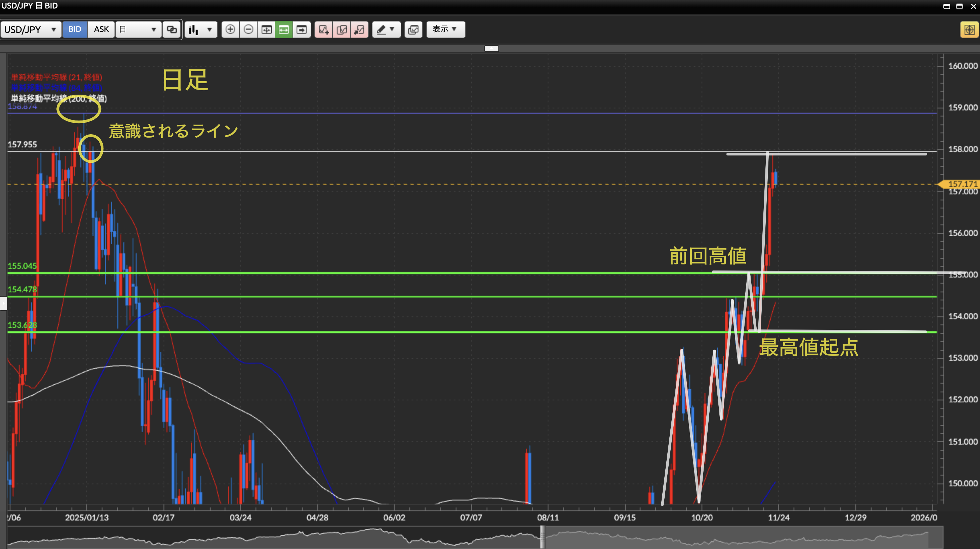The height and width of the screenshot is (549, 980).
Task: Click the zoom out minus icon
Action: point(248,29)
